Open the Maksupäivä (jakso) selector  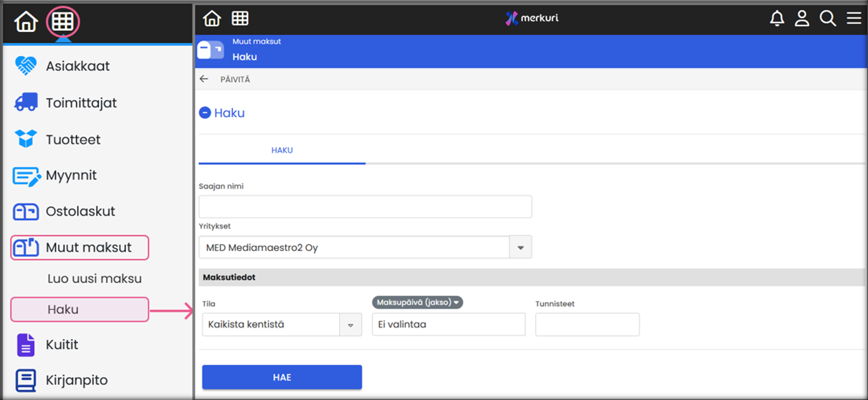tap(417, 303)
